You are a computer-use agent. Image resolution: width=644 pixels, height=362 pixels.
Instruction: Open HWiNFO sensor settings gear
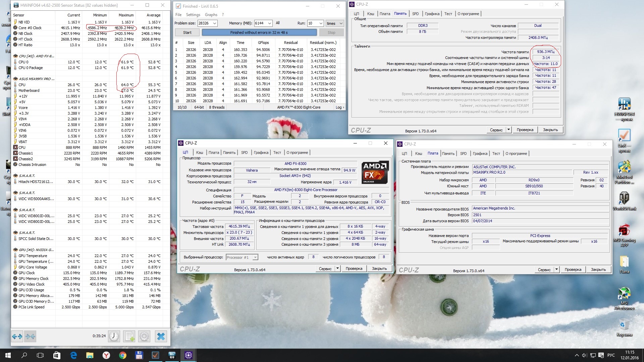144,336
